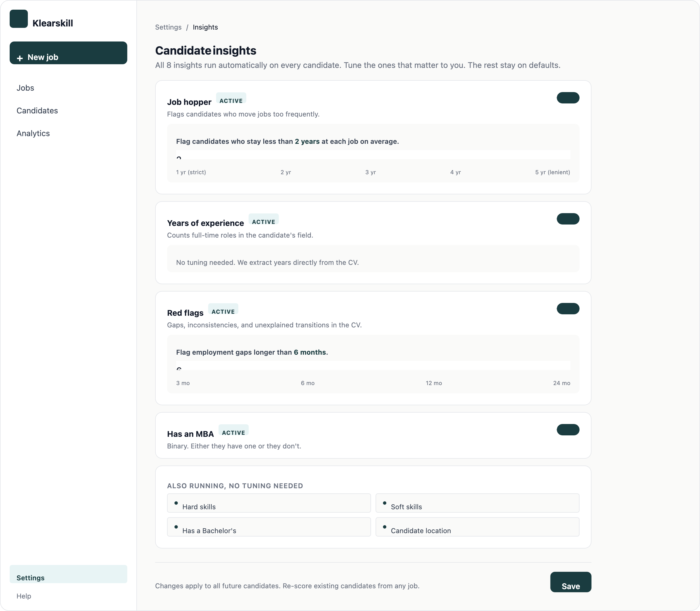The width and height of the screenshot is (700, 611).
Task: Click the '3 yr' slider label
Action: 370,172
